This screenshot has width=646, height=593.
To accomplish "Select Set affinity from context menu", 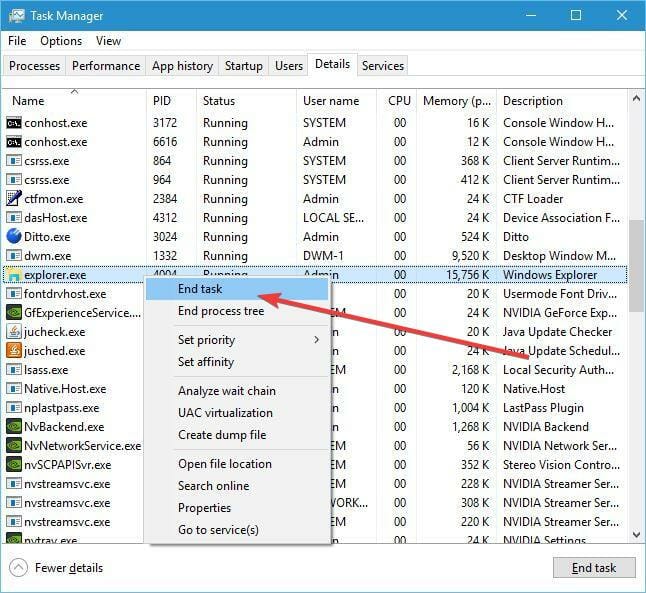I will point(237,362).
